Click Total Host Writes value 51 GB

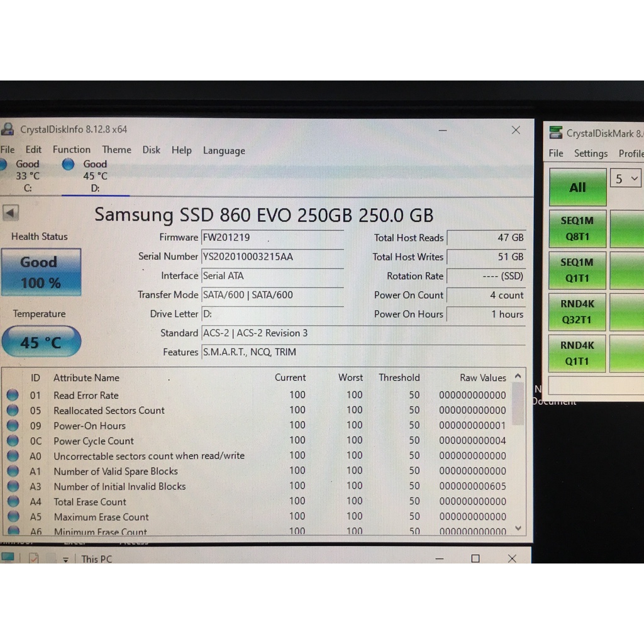tap(486, 257)
